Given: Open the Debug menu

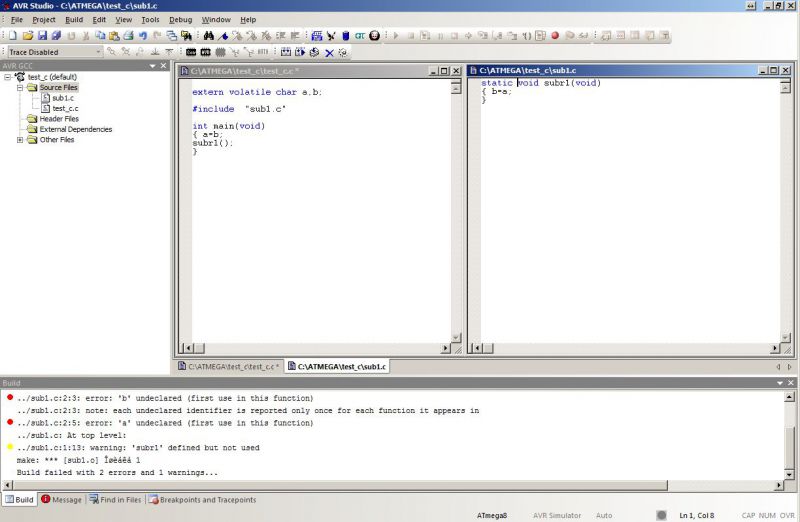Looking at the screenshot, I should click(180, 20).
